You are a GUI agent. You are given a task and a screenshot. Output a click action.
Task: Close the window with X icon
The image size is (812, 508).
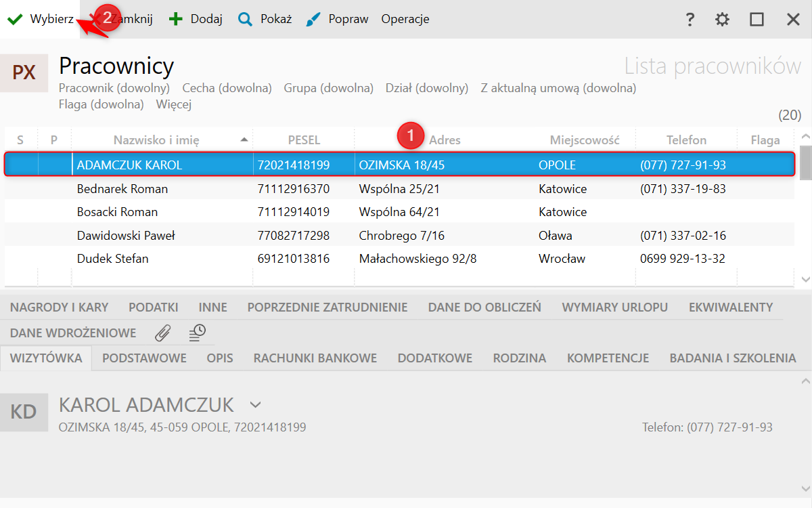[793, 20]
